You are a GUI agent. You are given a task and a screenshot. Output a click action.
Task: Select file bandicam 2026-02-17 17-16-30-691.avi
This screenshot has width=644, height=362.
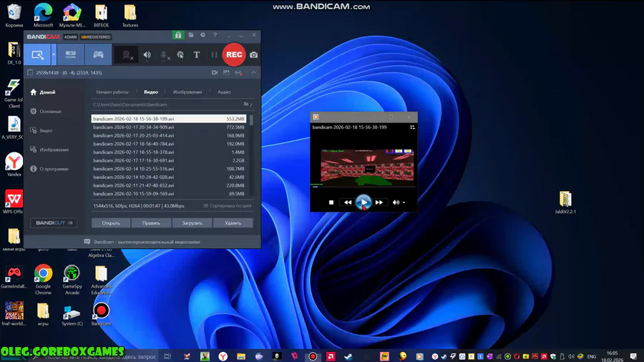click(168, 160)
